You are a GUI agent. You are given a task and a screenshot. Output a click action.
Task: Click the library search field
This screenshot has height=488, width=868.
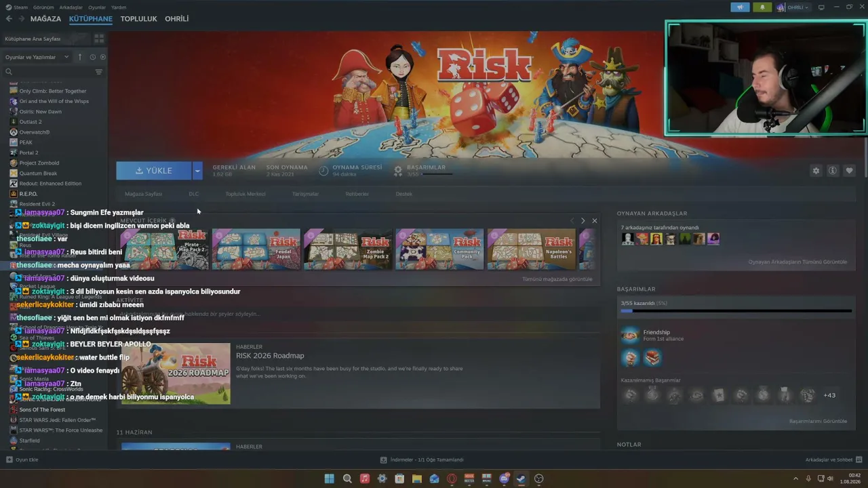point(47,72)
